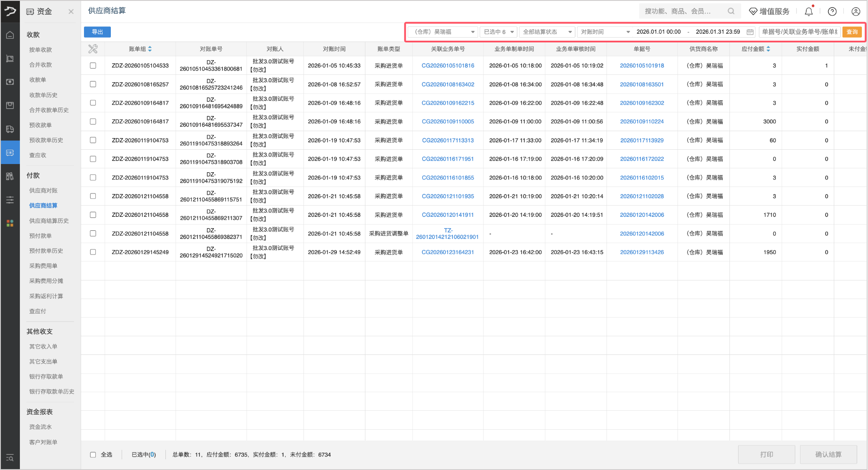Screen dimensions: 868x470
Task: Check the row for ZDZ-20260129145249
Action: (x=93, y=252)
